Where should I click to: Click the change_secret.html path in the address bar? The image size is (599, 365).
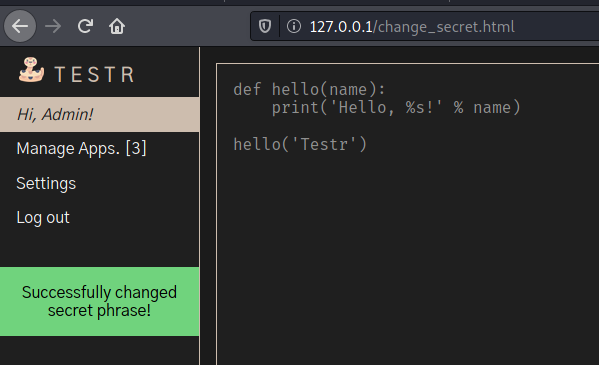pyautogui.click(x=444, y=27)
